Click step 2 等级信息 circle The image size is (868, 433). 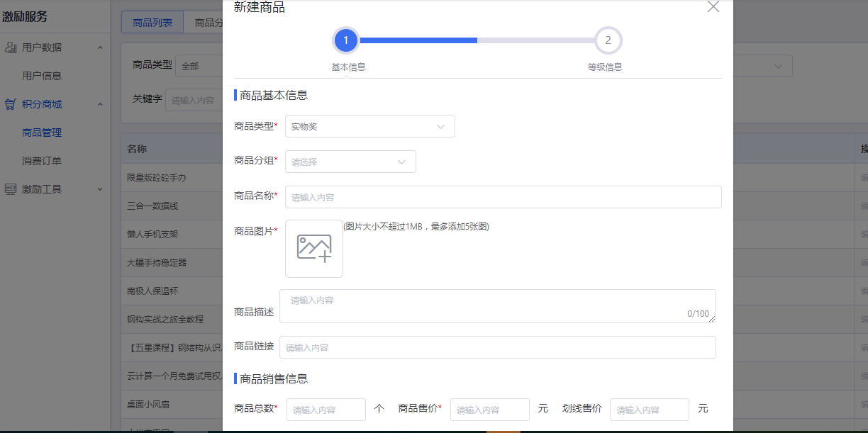[x=608, y=40]
